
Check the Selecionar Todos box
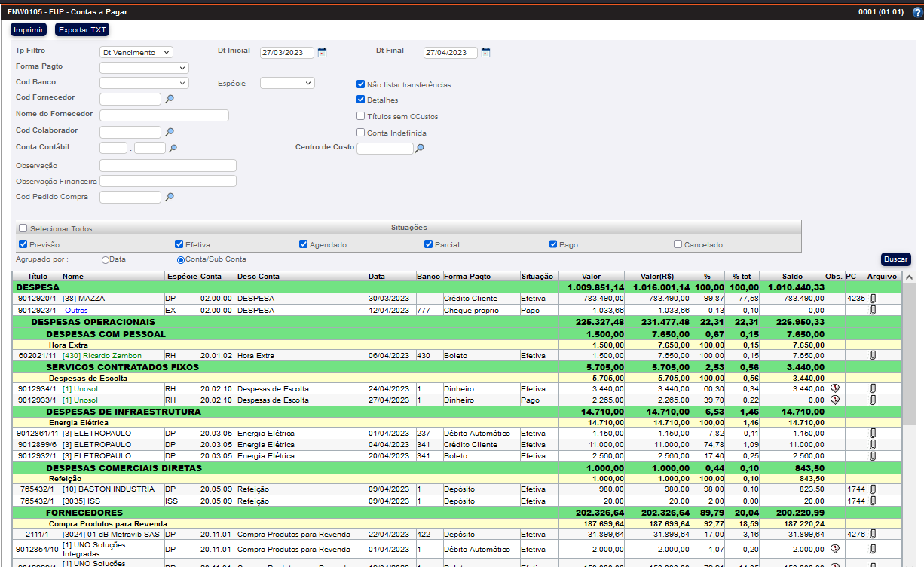pyautogui.click(x=23, y=228)
